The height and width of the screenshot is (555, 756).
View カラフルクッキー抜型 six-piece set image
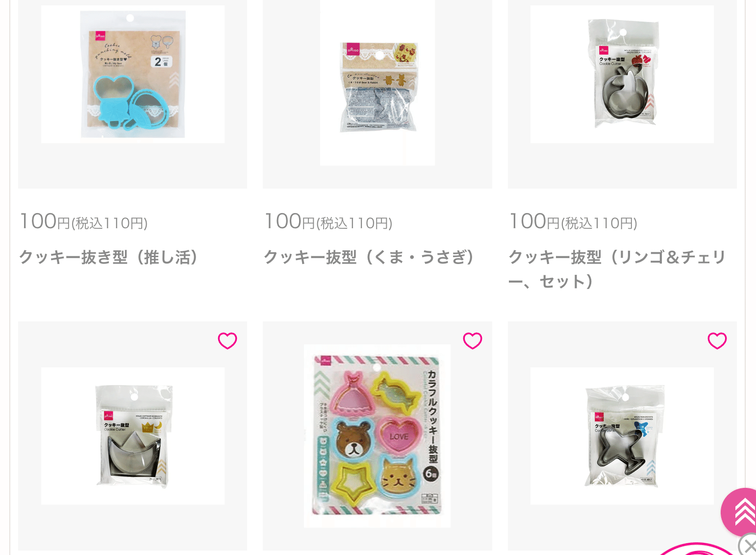377,436
